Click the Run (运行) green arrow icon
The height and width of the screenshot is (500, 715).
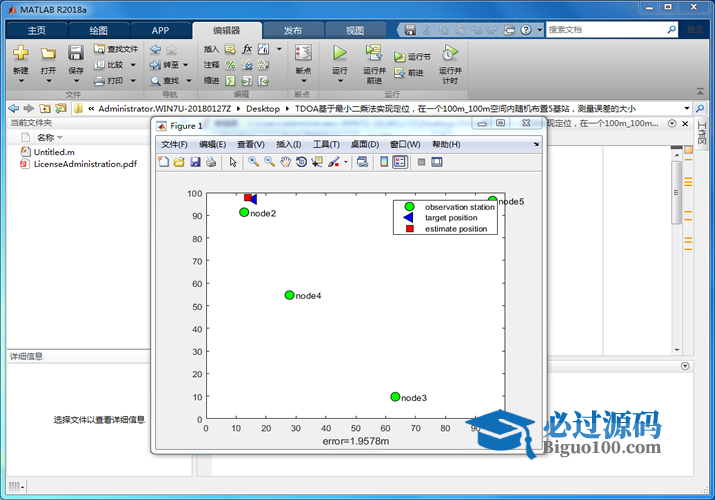point(339,53)
